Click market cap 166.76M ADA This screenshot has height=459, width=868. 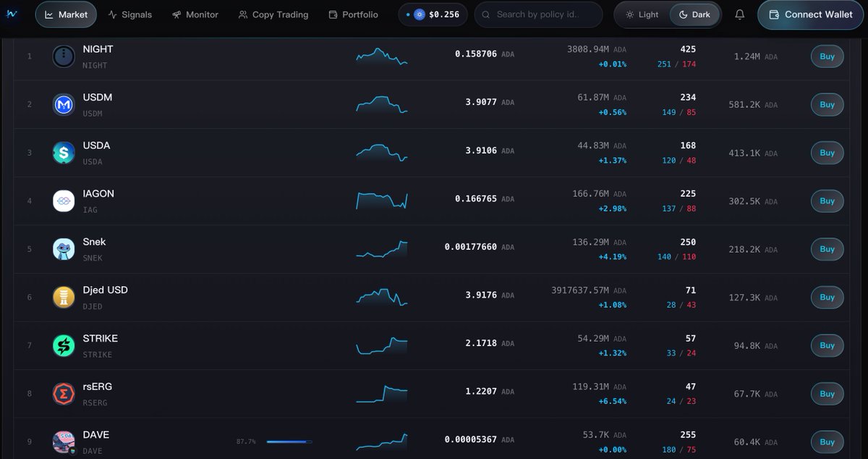(600, 194)
